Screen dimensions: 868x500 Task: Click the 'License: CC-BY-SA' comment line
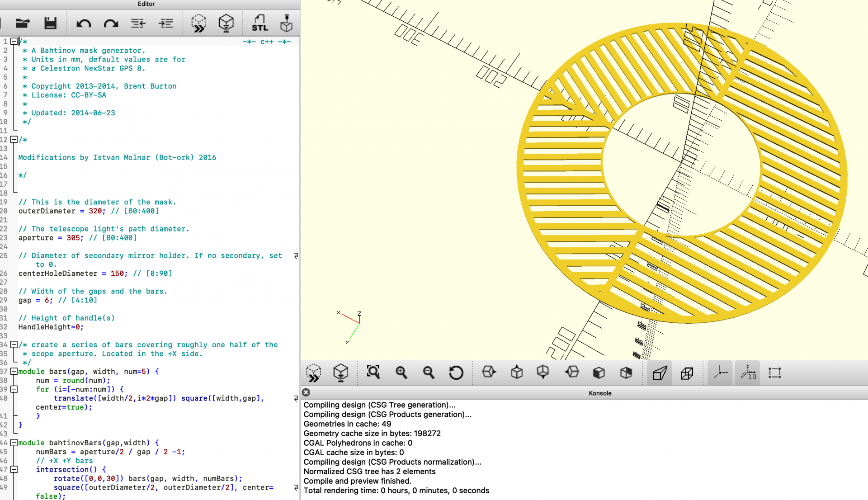(69, 95)
